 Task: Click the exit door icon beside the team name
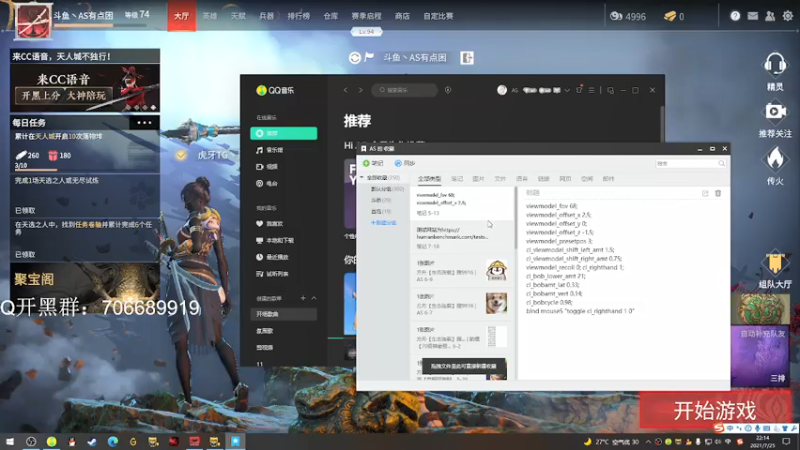(x=467, y=58)
